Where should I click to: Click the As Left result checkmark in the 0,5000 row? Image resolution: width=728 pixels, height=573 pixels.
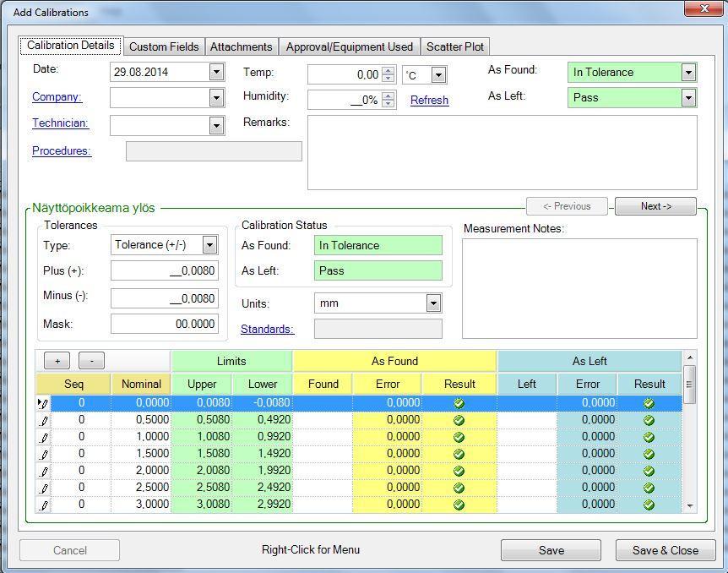click(x=649, y=420)
